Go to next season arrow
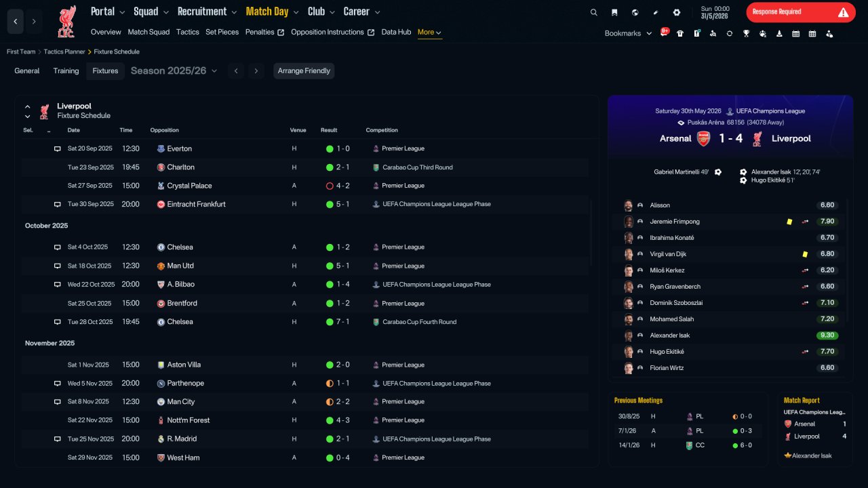868x488 pixels. click(x=256, y=71)
